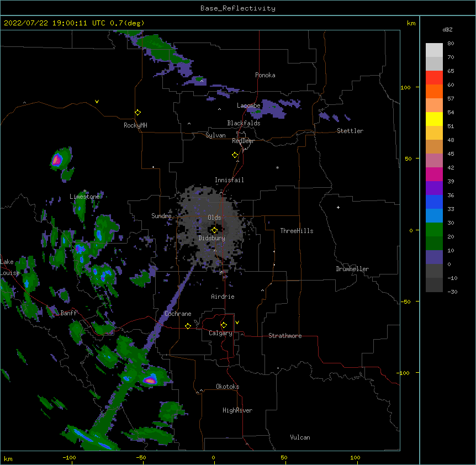Click the dBZ legend heading
The width and height of the screenshot is (476, 465).
coord(447,29)
